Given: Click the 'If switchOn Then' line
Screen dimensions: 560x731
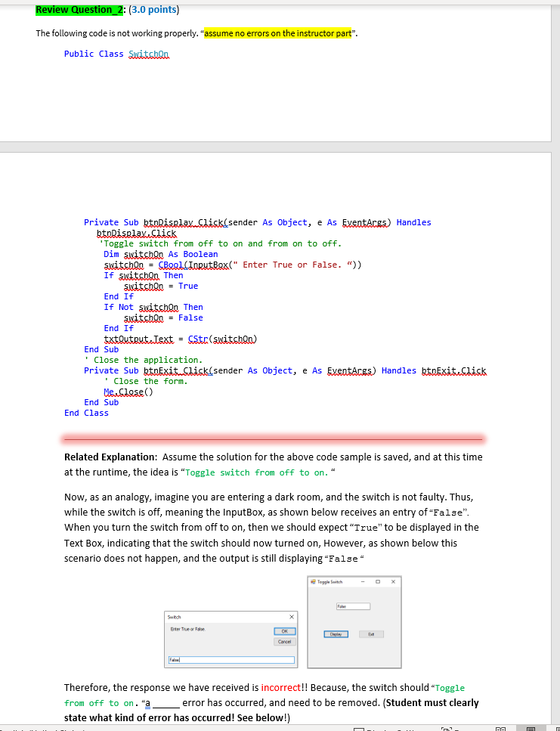Looking at the screenshot, I should tap(144, 275).
